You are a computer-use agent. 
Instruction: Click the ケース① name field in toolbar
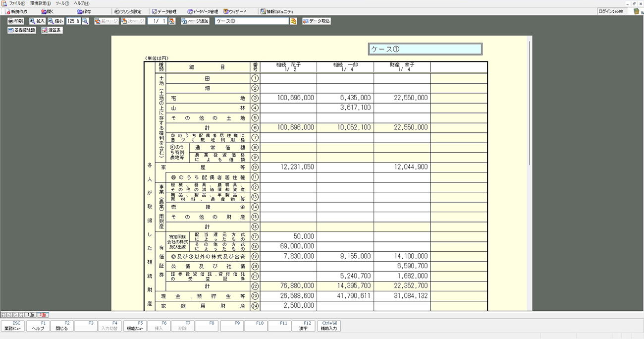pyautogui.click(x=252, y=21)
